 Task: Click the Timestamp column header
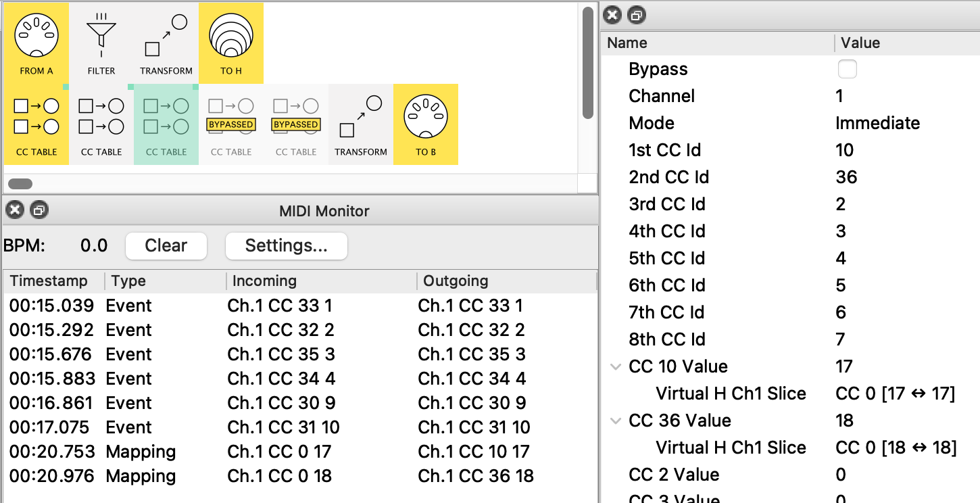click(49, 281)
